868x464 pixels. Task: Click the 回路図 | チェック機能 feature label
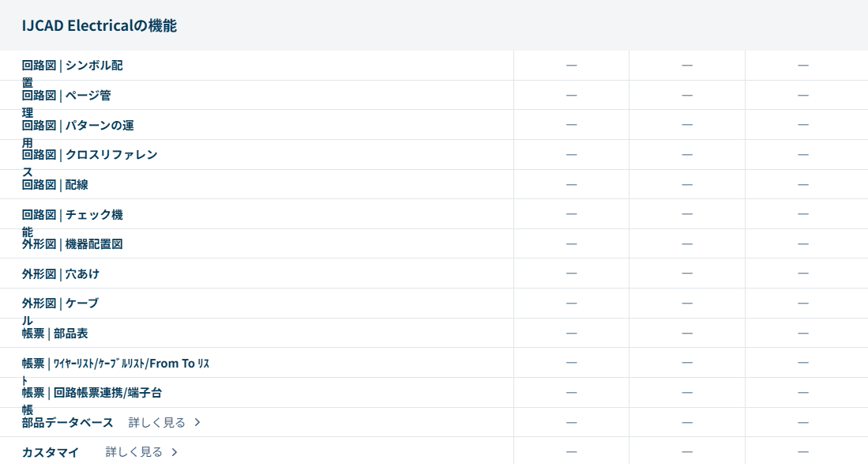(72, 215)
